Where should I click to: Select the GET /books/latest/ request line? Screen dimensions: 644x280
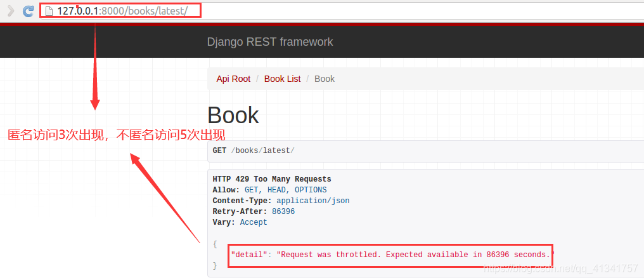coord(254,150)
